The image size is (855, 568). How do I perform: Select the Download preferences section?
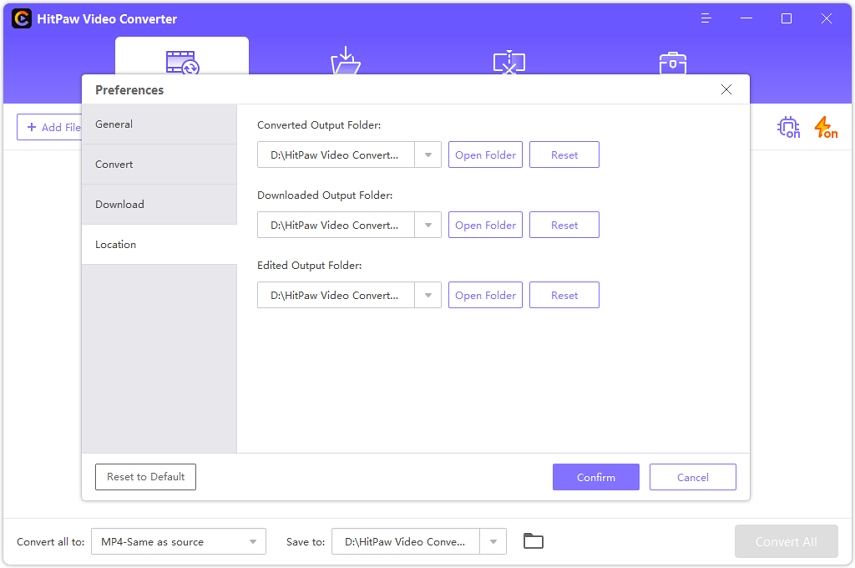[159, 204]
